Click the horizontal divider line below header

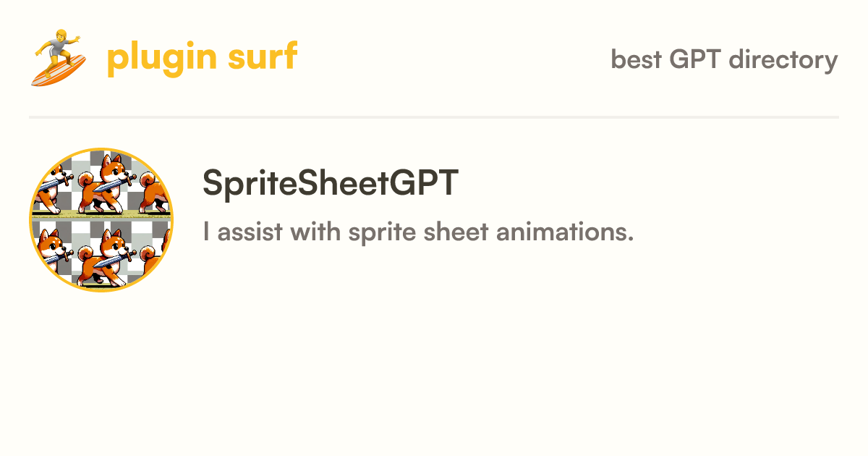(434, 117)
